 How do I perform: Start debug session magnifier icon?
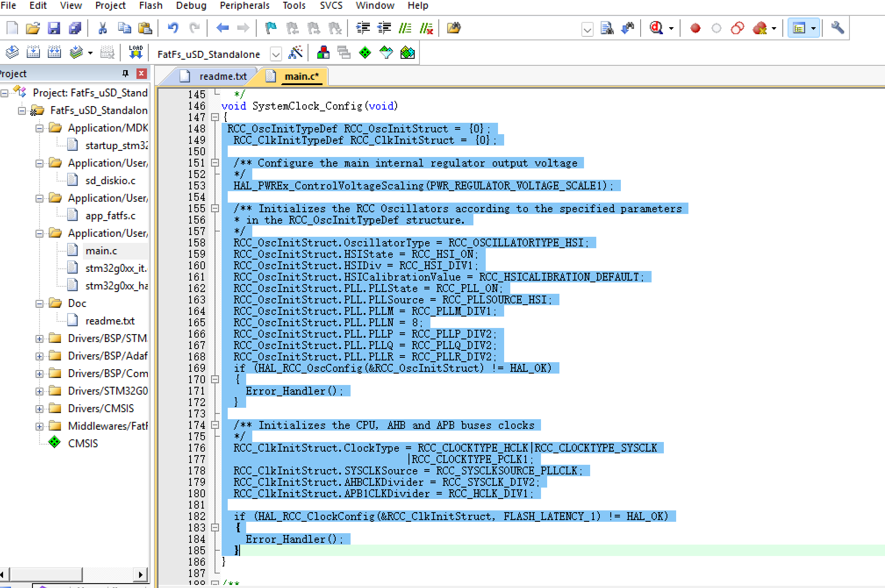656,29
